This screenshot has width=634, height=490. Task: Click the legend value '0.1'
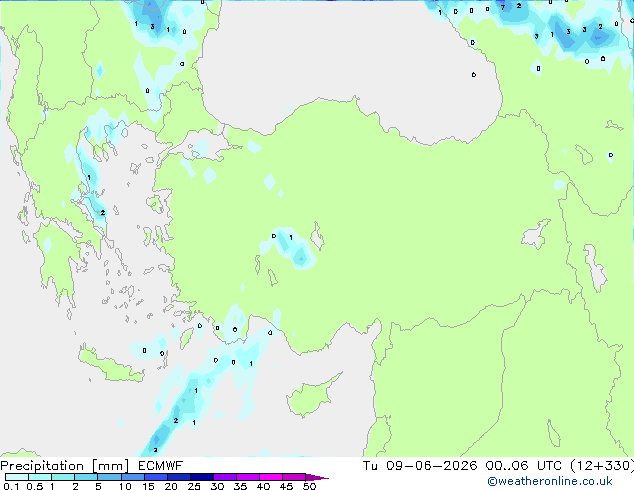click(x=11, y=486)
